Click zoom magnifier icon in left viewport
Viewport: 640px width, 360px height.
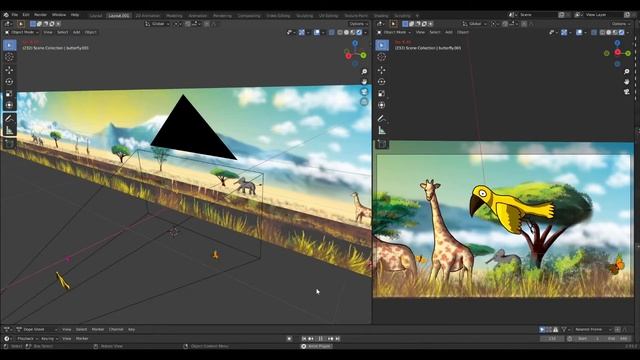(x=364, y=72)
